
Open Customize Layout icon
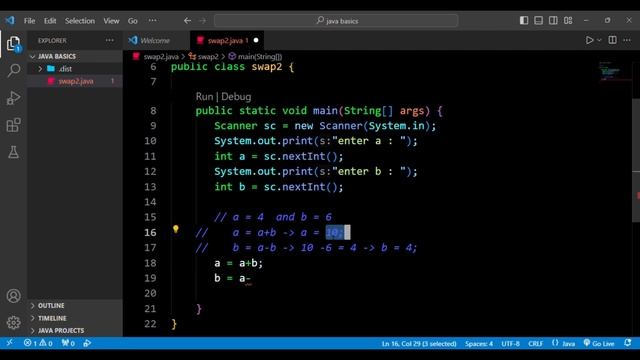point(568,20)
